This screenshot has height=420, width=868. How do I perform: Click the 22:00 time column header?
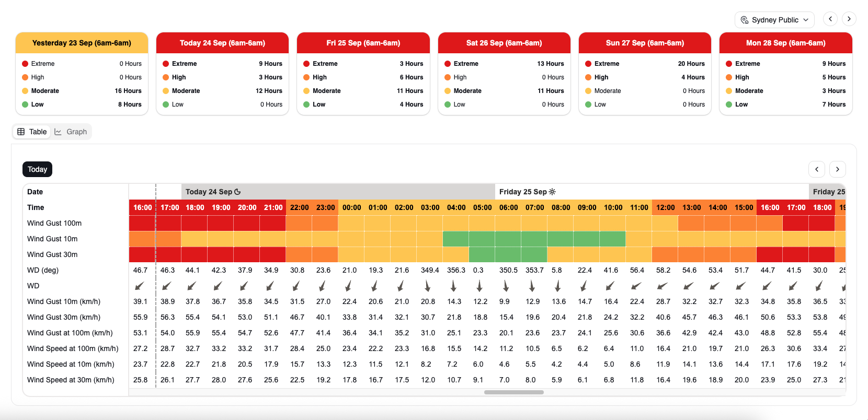299,207
